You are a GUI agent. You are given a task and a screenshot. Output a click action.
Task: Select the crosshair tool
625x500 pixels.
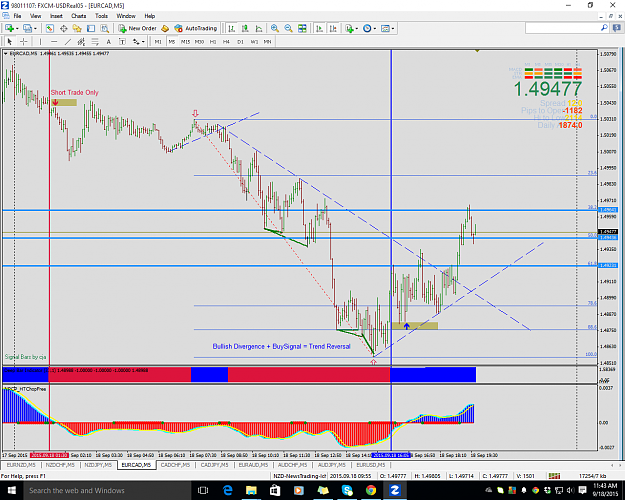point(24,41)
